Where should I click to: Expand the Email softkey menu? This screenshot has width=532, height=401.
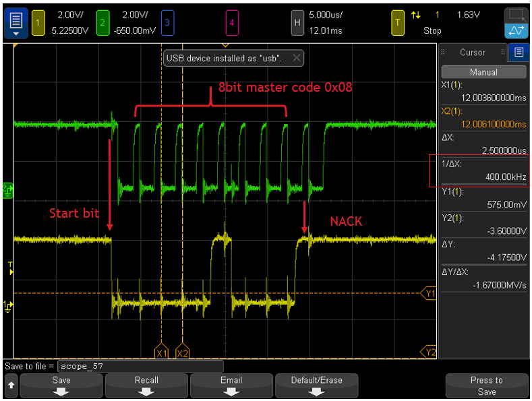pyautogui.click(x=231, y=385)
